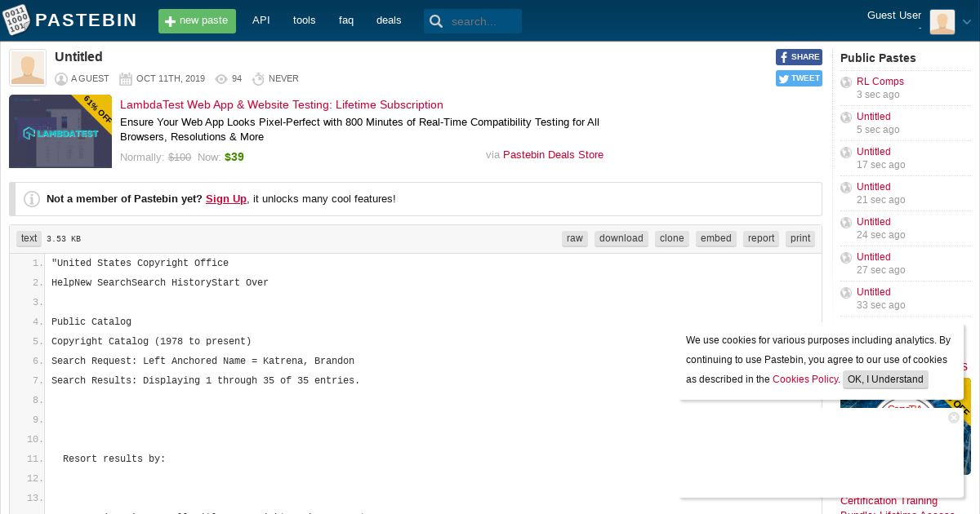Click the guest user icon beside A GUEST
Screen dimensions: 980x514
[x=61, y=79]
